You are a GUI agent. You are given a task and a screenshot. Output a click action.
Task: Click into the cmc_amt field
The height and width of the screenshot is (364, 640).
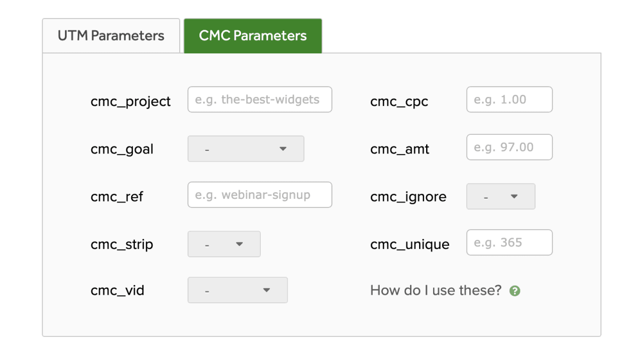[509, 148]
